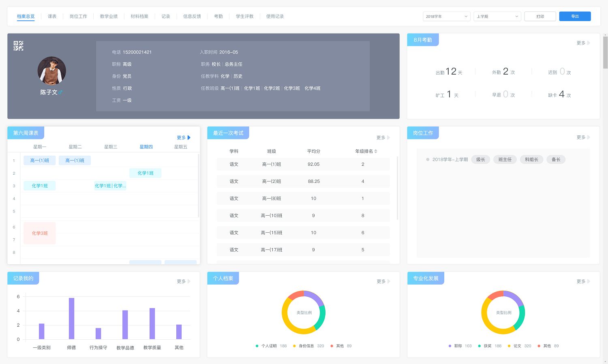608x364 pixels.
Task: Expand the 2018学年 year dropdown
Action: click(x=447, y=16)
